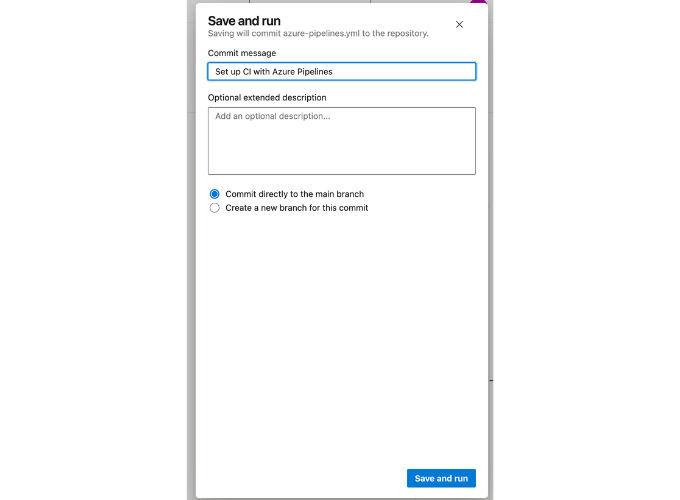Click the 'Add an optional description...' placeholder
The height and width of the screenshot is (500, 680).
point(273,116)
